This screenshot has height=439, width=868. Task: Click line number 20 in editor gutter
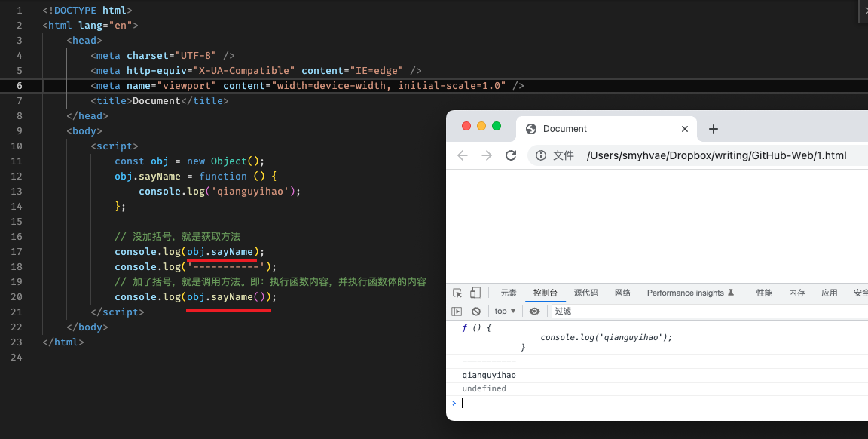[x=17, y=296]
